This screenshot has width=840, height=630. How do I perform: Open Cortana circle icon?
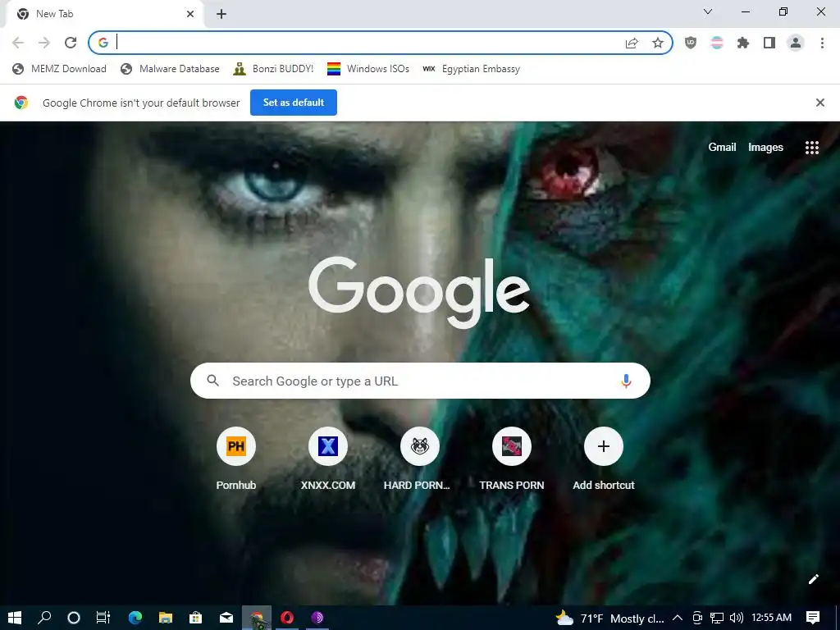74,618
